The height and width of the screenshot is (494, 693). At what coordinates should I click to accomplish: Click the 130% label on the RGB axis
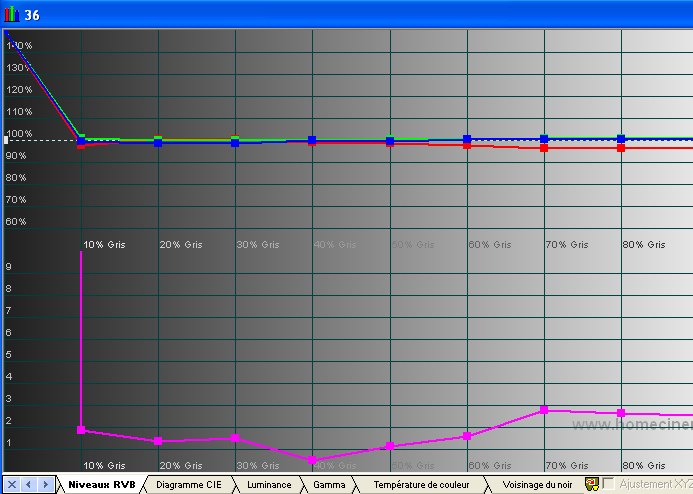click(19, 68)
